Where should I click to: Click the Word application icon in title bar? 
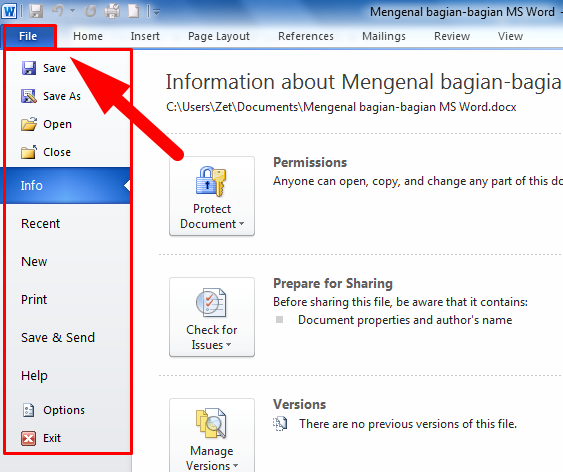[9, 11]
